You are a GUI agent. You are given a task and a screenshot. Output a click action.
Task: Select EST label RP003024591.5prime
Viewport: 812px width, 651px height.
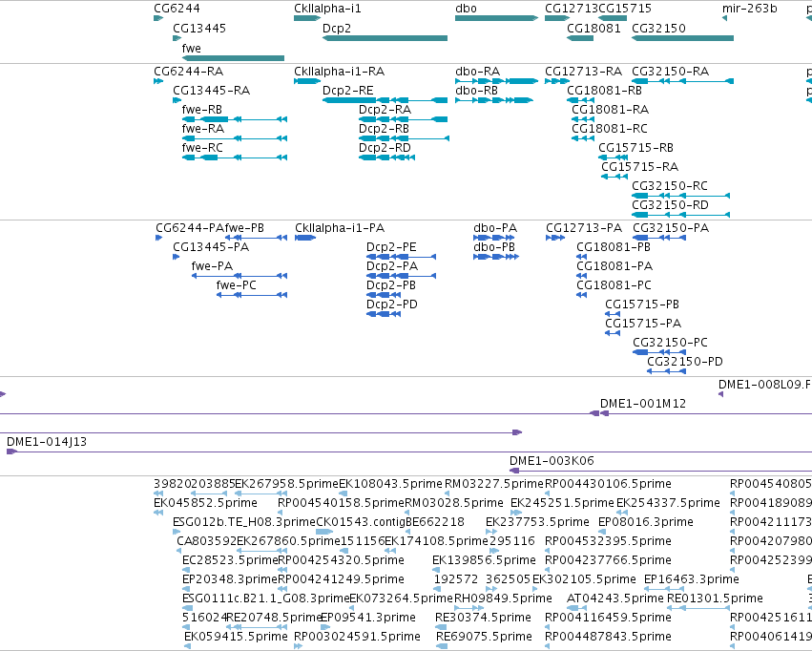(x=357, y=637)
